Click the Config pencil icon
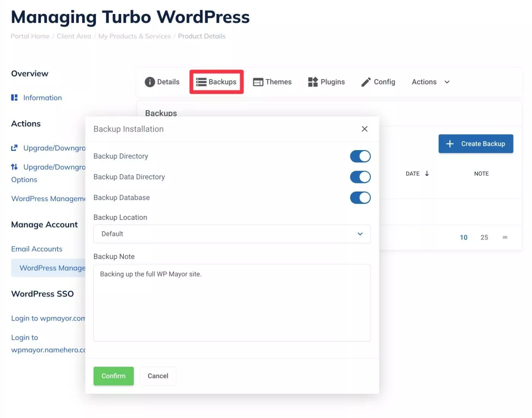 [366, 82]
